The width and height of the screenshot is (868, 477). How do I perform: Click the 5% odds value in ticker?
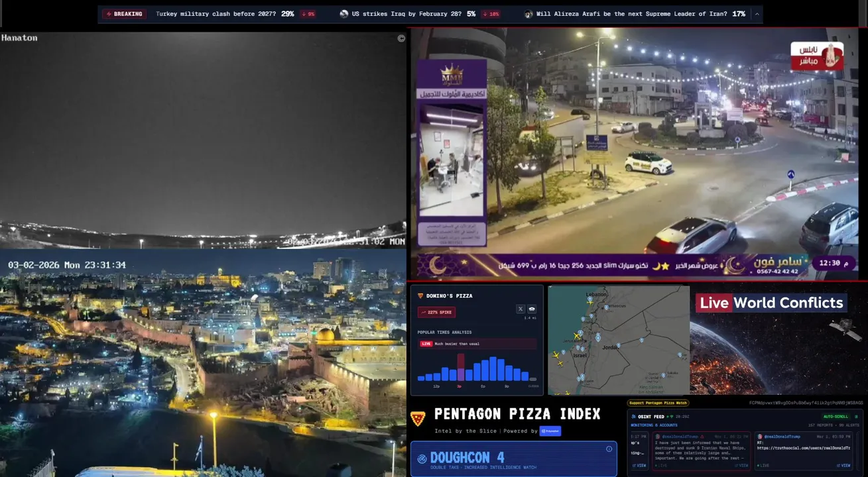(471, 14)
